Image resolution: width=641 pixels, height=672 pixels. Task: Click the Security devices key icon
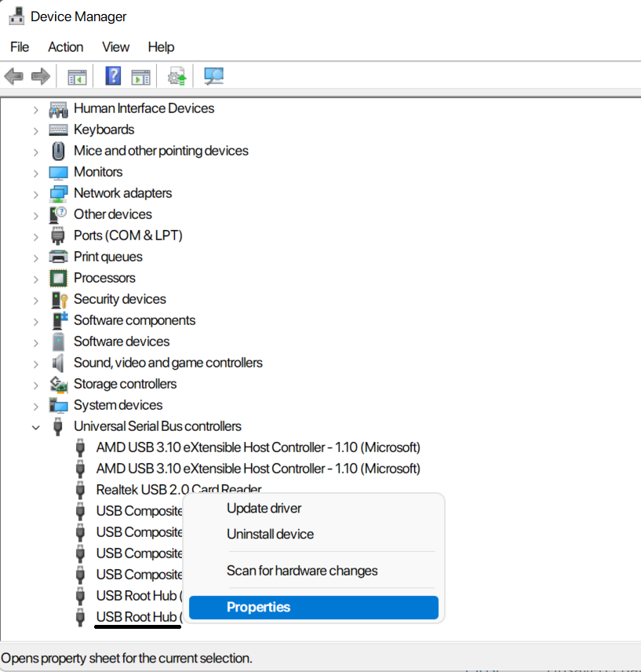tap(59, 300)
